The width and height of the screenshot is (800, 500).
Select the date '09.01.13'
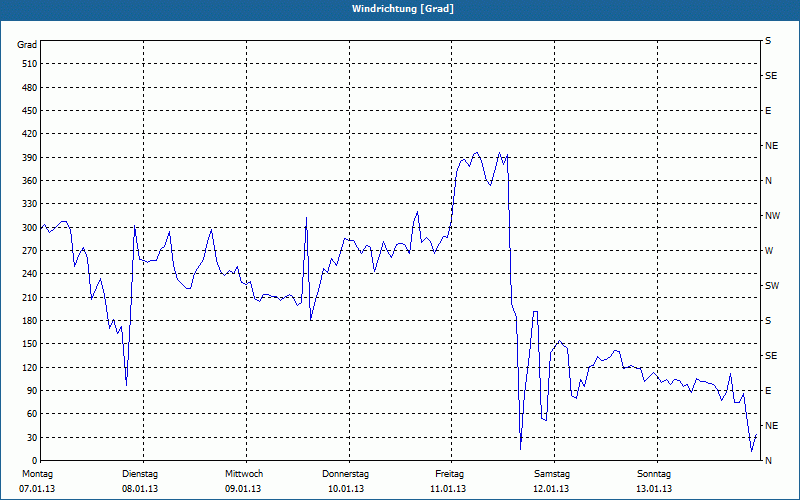pos(243,489)
